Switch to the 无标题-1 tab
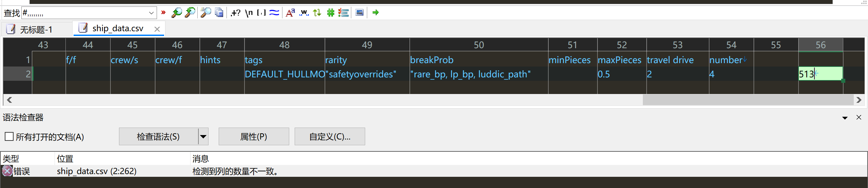868x188 pixels. 37,30
